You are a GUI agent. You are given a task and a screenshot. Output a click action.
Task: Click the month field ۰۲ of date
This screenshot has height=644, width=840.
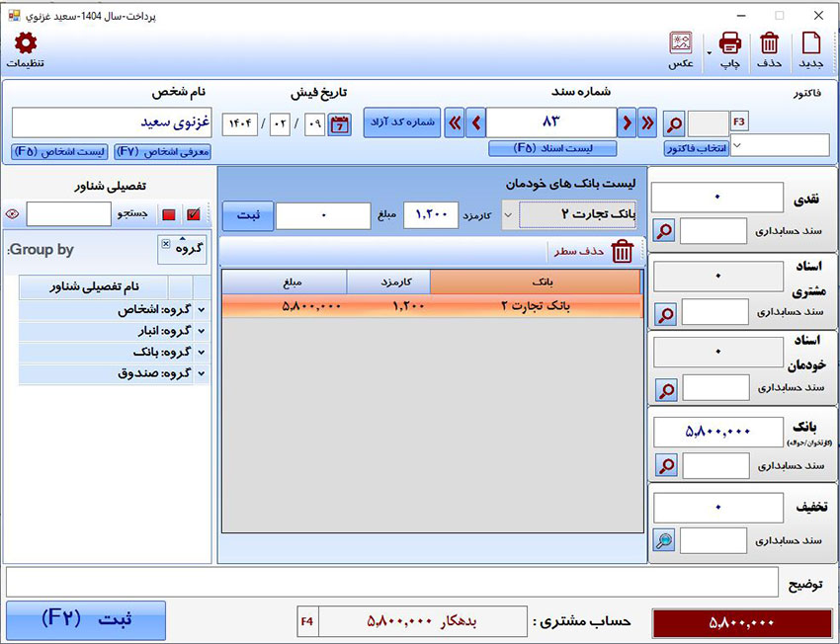(x=280, y=124)
